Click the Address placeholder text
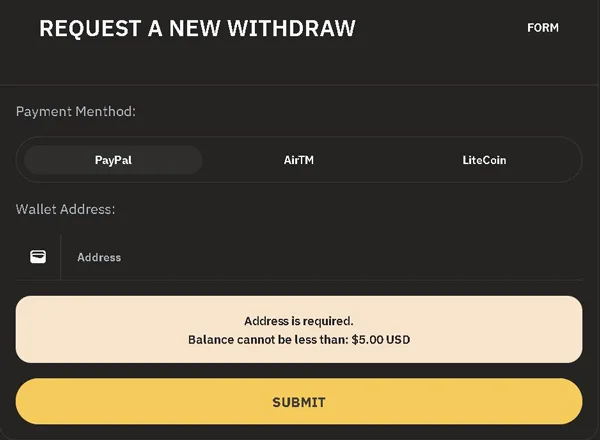The height and width of the screenshot is (440, 600). coord(99,257)
